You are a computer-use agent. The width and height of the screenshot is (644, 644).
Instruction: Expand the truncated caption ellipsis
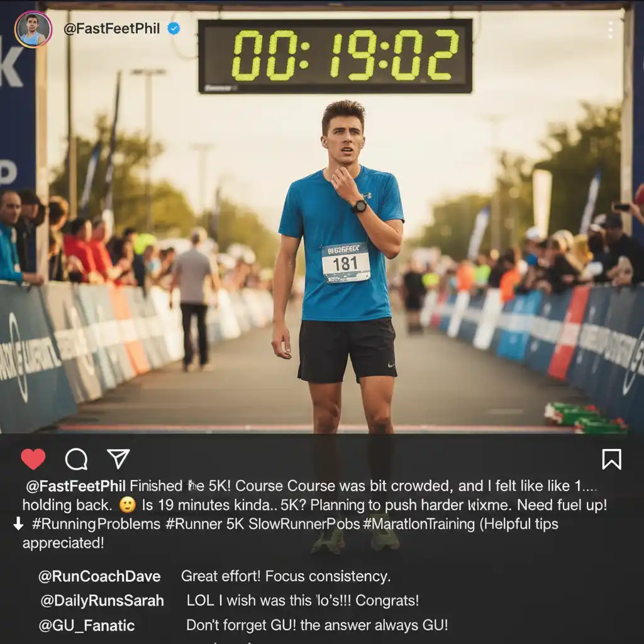click(589, 488)
